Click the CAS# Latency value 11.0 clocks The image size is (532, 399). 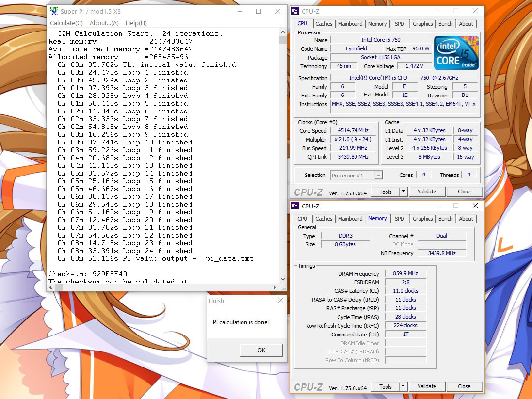tap(405, 291)
